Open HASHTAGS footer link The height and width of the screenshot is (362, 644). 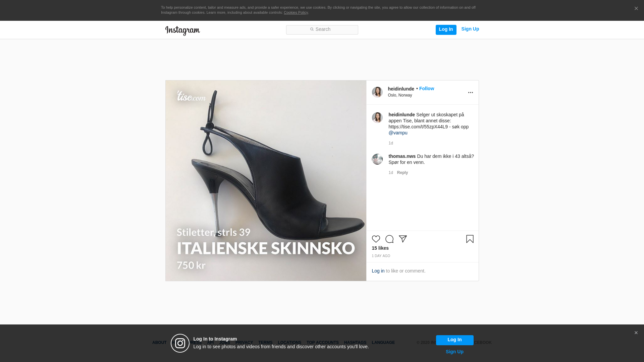[x=355, y=343]
